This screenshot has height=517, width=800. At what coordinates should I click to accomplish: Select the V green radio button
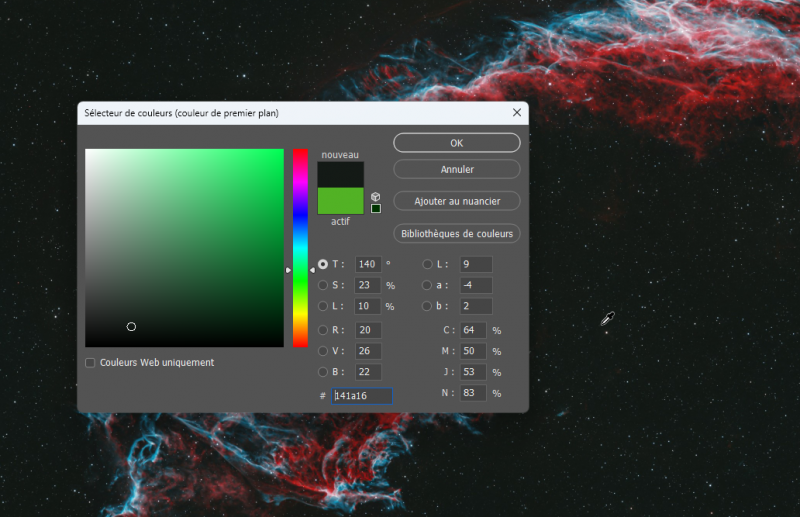(x=322, y=351)
